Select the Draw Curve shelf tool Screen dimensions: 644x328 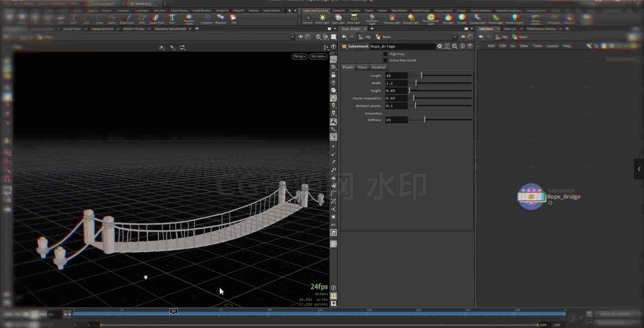click(127, 19)
